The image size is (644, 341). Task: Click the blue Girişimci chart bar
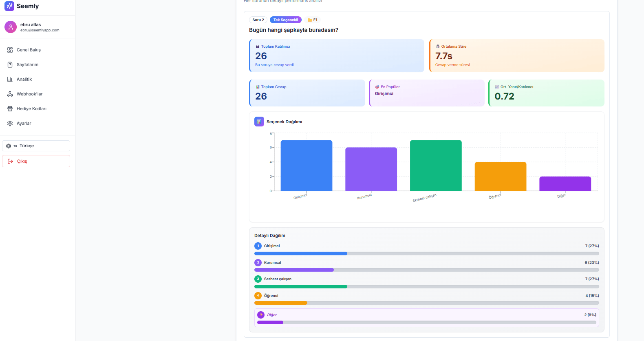click(x=307, y=166)
